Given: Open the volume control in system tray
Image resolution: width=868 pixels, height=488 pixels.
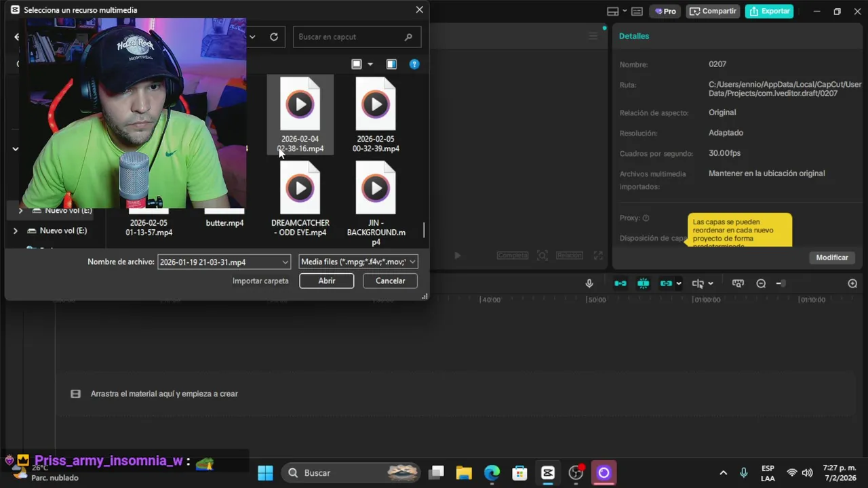Looking at the screenshot, I should click(x=808, y=473).
